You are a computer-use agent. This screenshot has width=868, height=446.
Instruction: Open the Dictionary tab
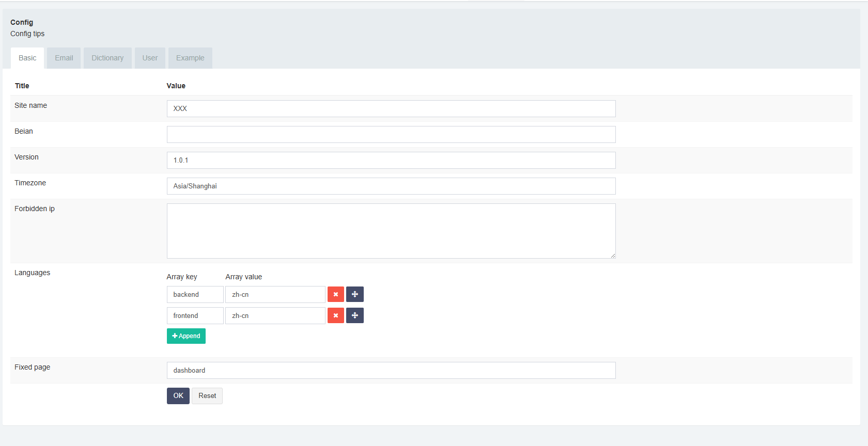tap(107, 58)
